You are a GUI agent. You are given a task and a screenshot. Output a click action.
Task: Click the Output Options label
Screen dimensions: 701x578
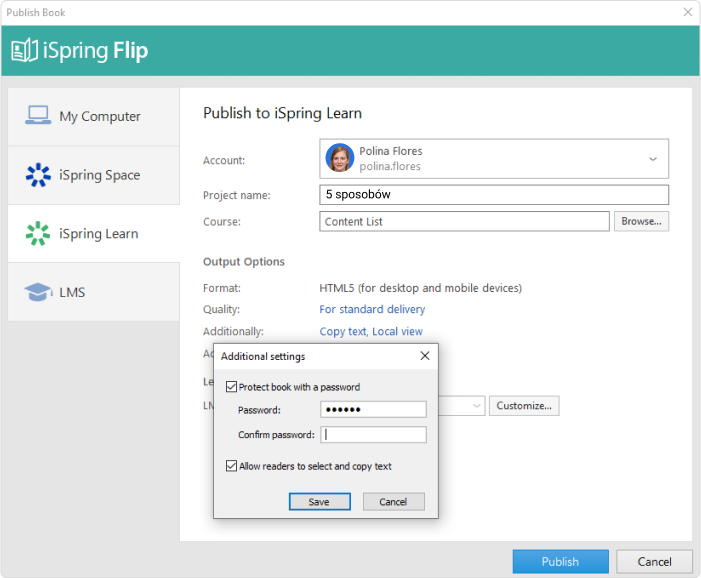pyautogui.click(x=244, y=262)
